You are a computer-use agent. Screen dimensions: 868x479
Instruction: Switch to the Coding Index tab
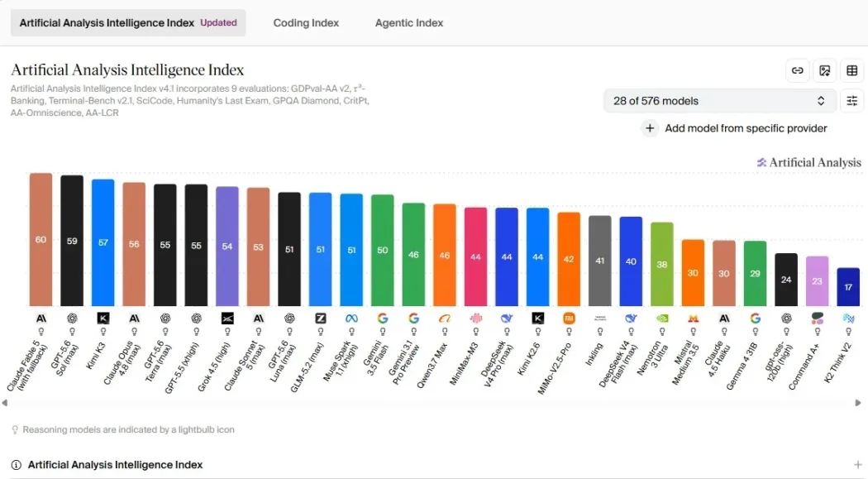click(x=306, y=22)
